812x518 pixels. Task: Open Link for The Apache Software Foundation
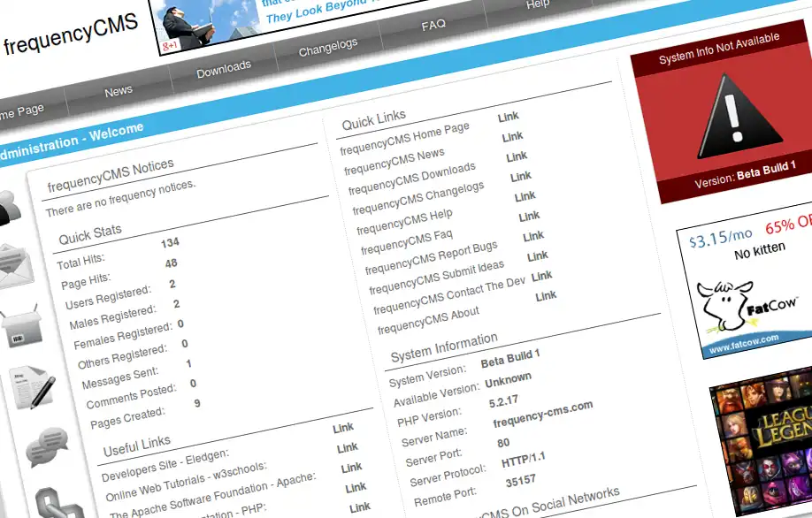351,468
